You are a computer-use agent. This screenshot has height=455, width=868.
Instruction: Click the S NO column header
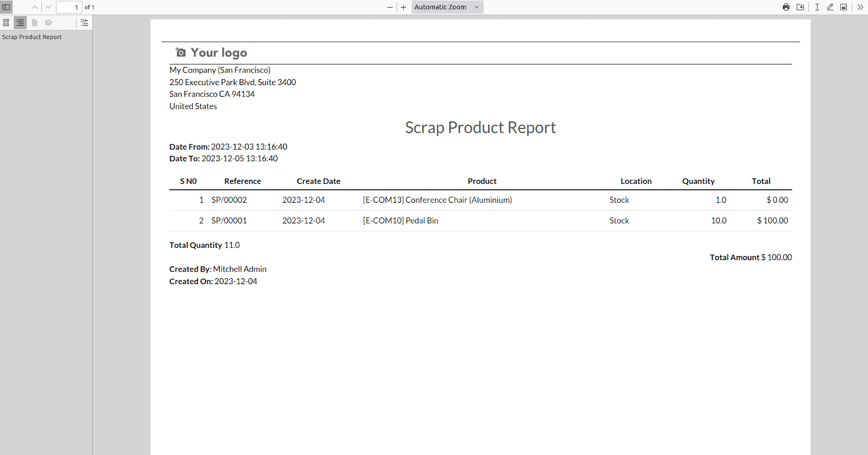click(188, 181)
